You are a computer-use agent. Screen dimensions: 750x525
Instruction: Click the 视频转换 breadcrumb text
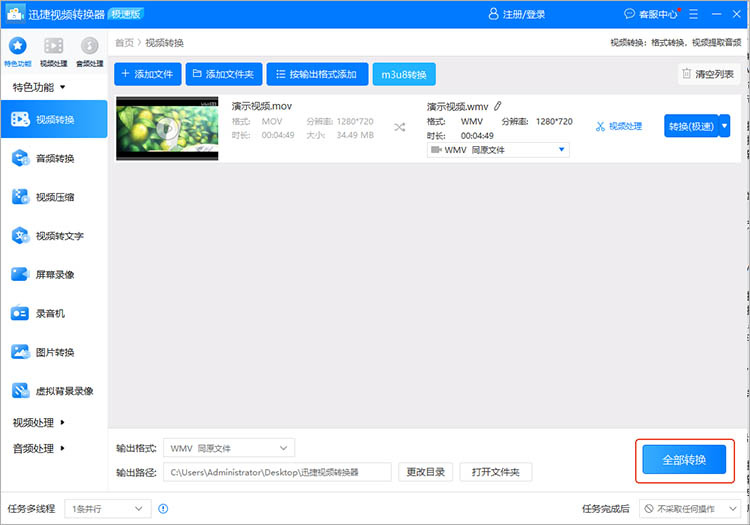tap(165, 43)
